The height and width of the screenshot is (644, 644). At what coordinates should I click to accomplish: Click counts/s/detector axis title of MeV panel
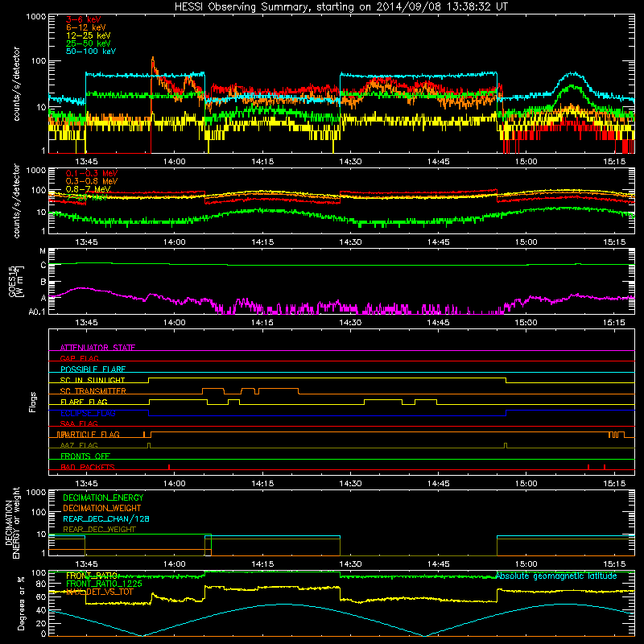point(17,200)
